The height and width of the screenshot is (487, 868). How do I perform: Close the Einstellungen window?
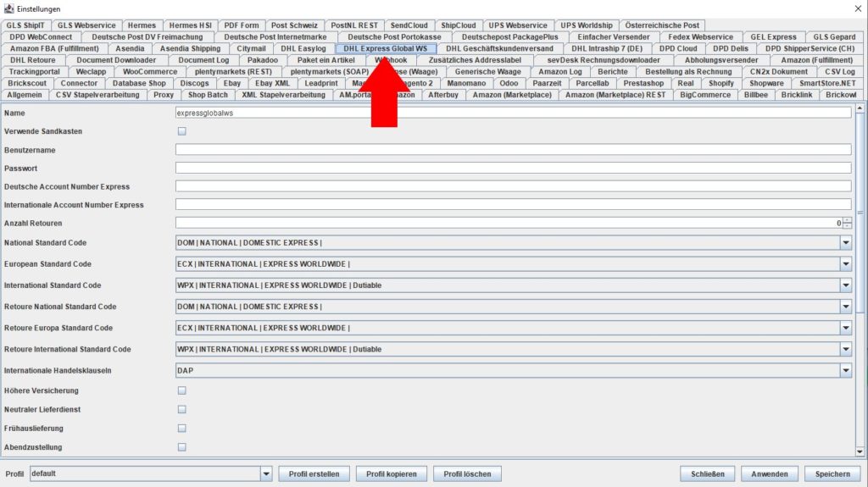click(858, 8)
